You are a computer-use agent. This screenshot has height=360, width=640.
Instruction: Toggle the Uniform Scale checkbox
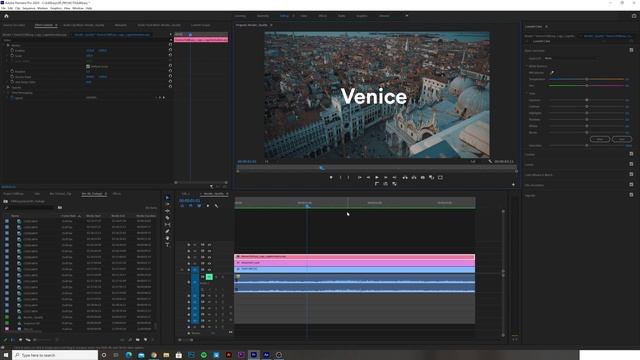click(88, 66)
